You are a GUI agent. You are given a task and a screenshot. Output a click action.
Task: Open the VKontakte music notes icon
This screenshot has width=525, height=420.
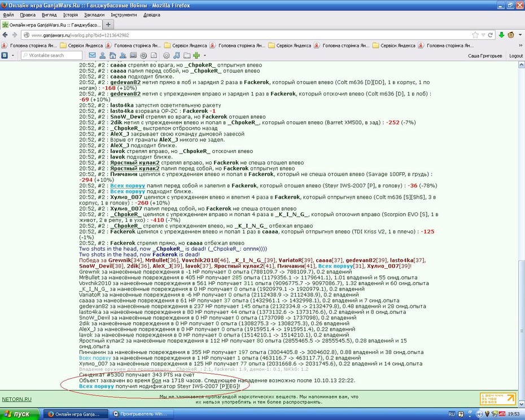pyautogui.click(x=177, y=55)
